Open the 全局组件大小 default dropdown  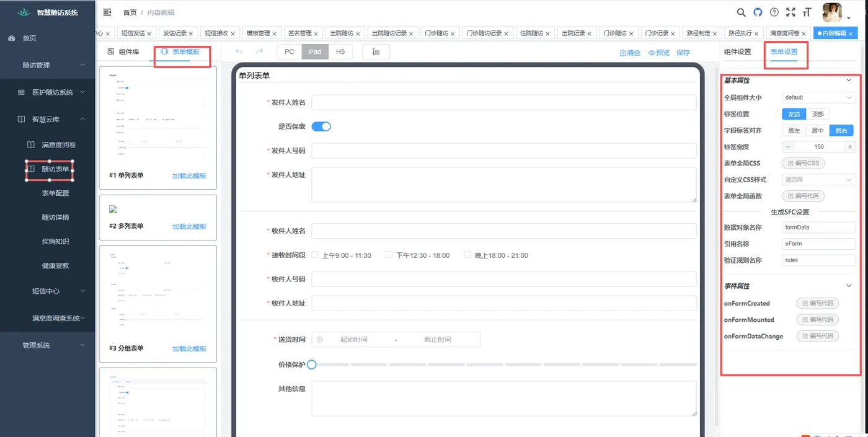point(818,97)
